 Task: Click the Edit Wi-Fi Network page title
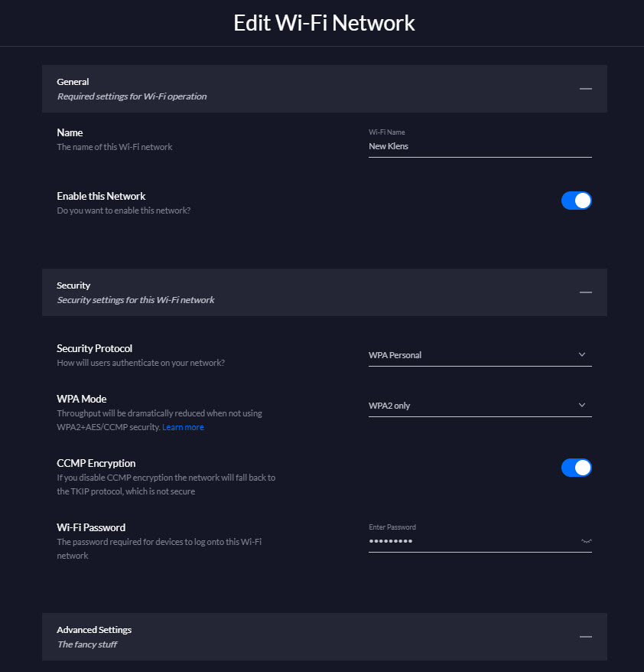point(324,23)
